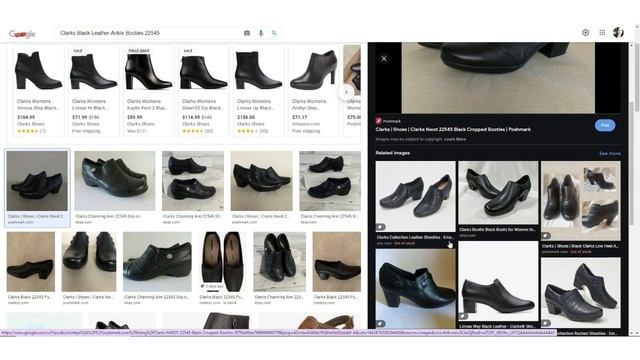This screenshot has height=360, width=640.
Task: Open the account profile avatar
Action: tap(618, 33)
